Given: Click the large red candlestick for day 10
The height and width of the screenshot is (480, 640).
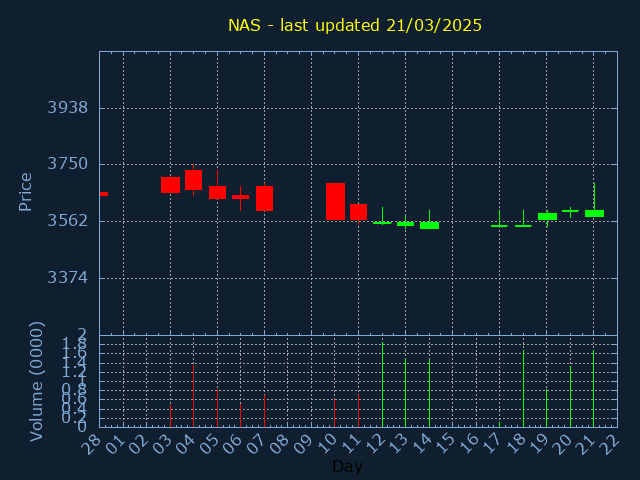Looking at the screenshot, I should coord(335,202).
